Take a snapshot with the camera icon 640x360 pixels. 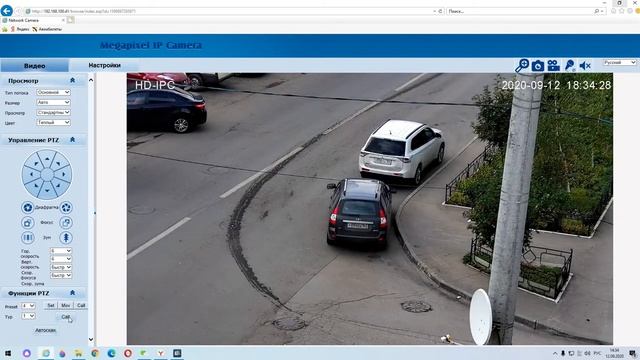(538, 66)
